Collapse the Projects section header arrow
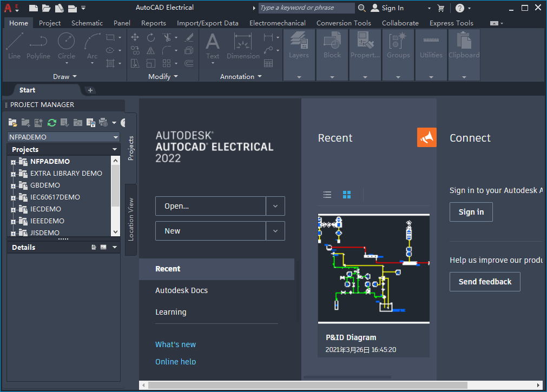Screen dimensions: 547x392 pyautogui.click(x=114, y=149)
